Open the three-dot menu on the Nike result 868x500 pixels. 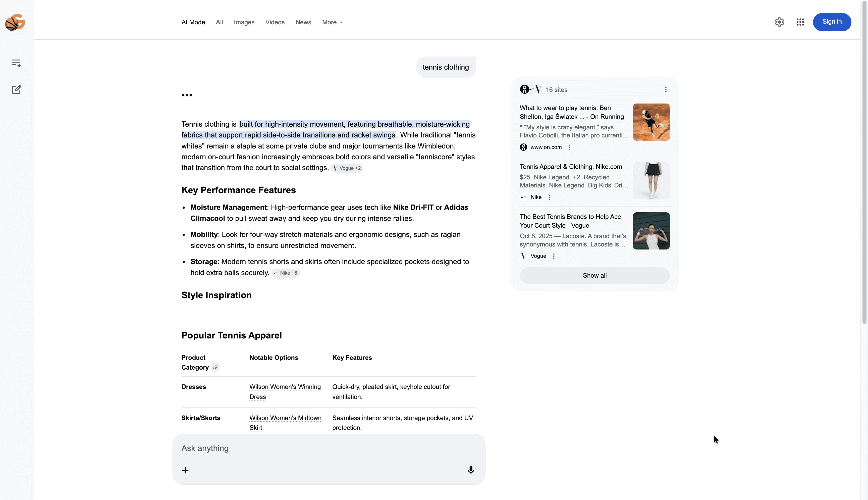pyautogui.click(x=549, y=197)
